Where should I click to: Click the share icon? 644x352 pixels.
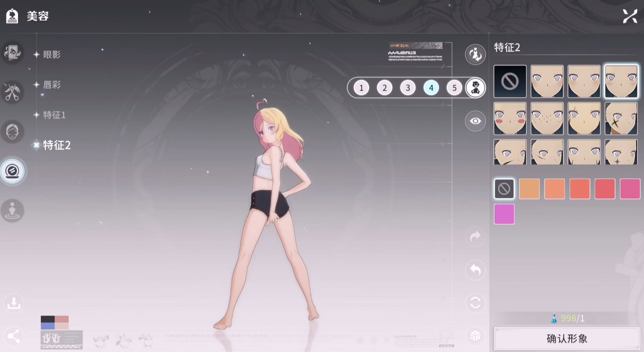pyautogui.click(x=14, y=336)
